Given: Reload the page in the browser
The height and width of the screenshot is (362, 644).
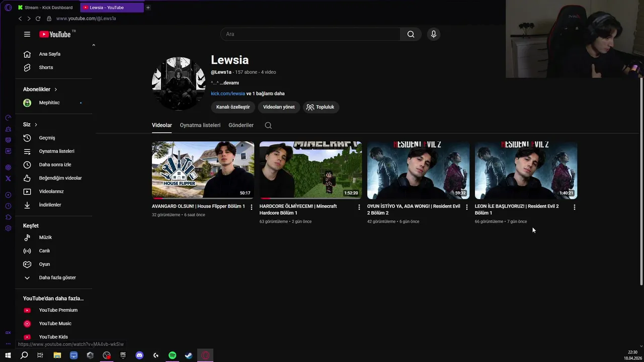Looking at the screenshot, I should point(38,19).
